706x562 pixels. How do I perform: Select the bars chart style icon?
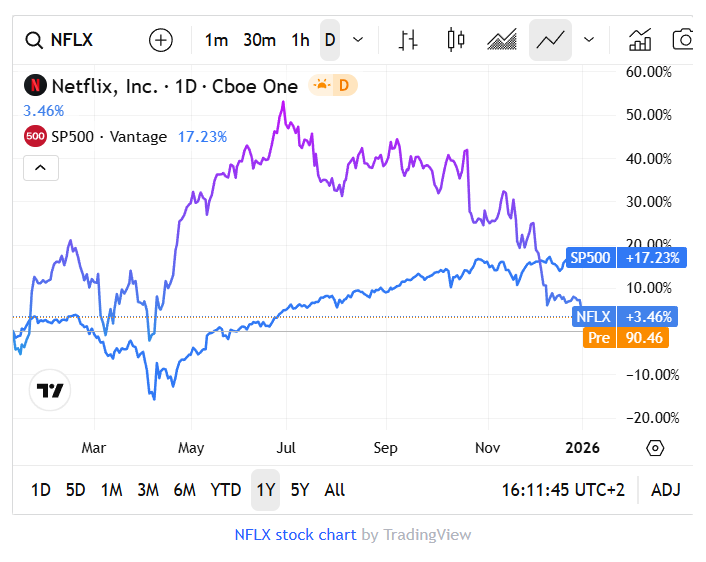[407, 40]
